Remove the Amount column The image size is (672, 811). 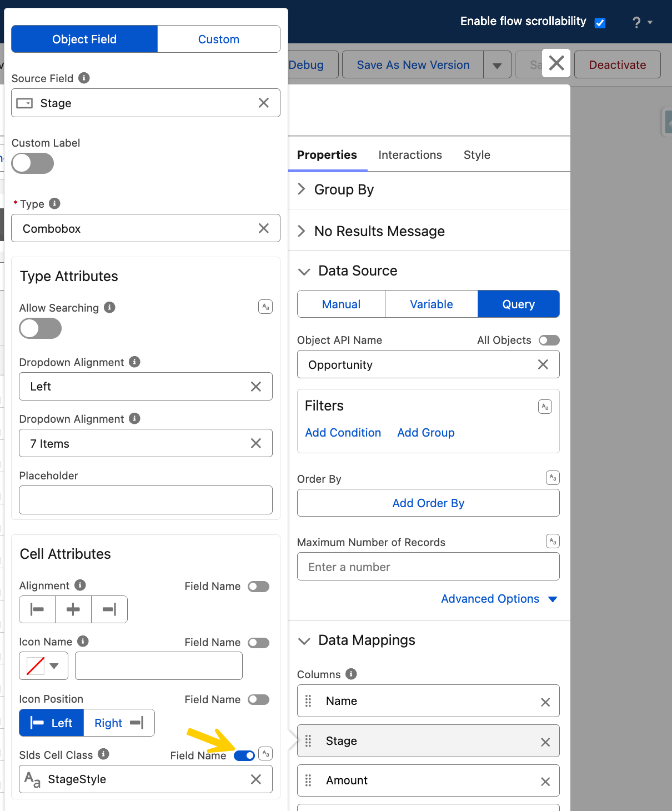[545, 782]
